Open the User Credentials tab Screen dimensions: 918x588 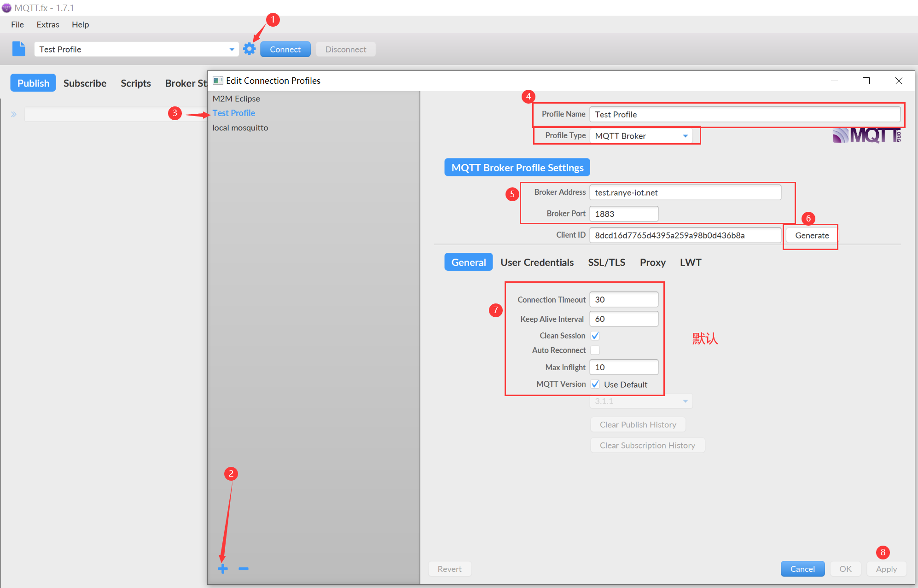coord(537,262)
